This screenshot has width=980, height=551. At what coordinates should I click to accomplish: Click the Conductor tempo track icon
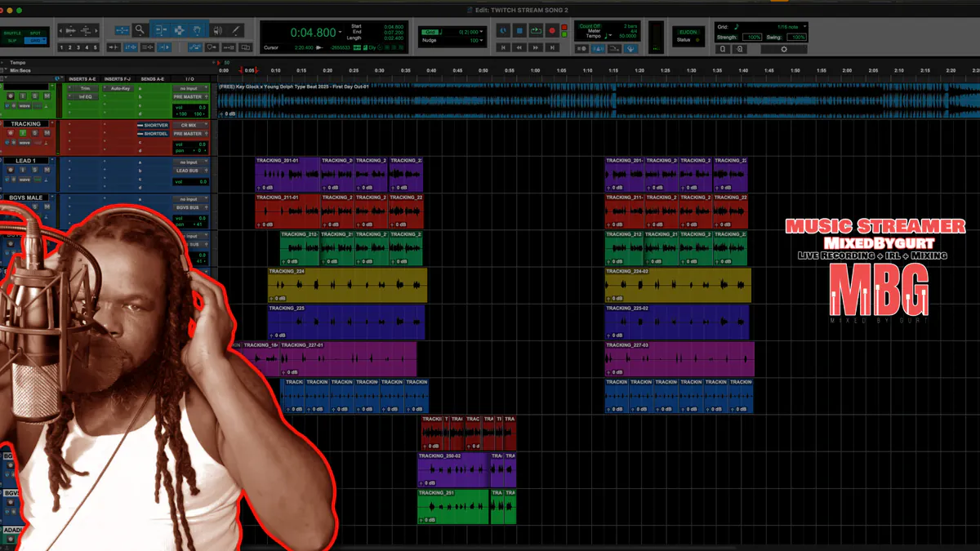point(630,48)
